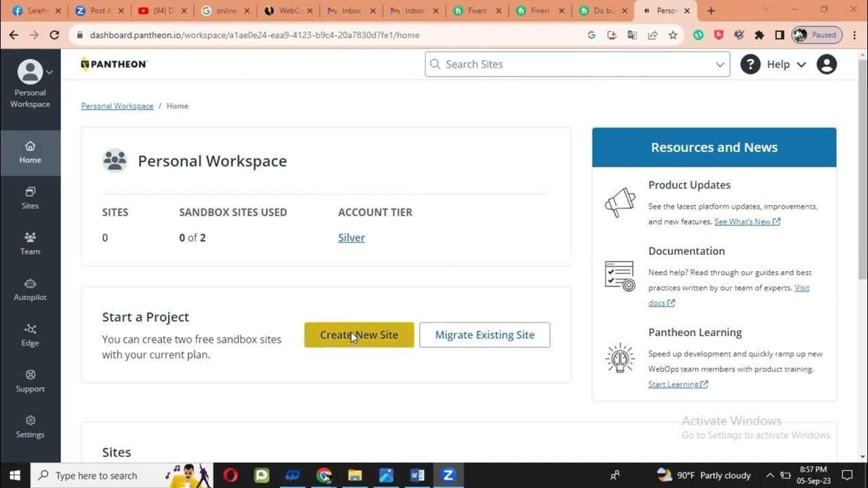Open the Windows notification center
The width and height of the screenshot is (868, 488).
[847, 475]
